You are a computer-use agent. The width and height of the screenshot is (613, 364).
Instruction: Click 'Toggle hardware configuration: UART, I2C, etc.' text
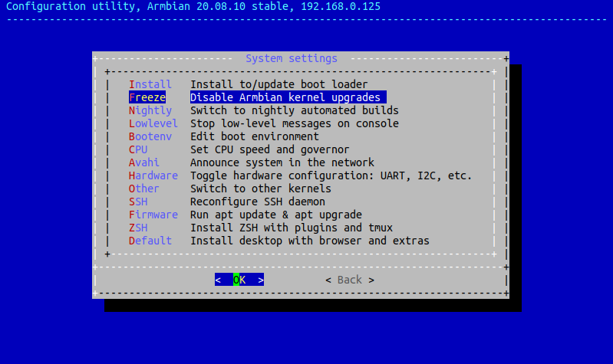[x=331, y=175]
